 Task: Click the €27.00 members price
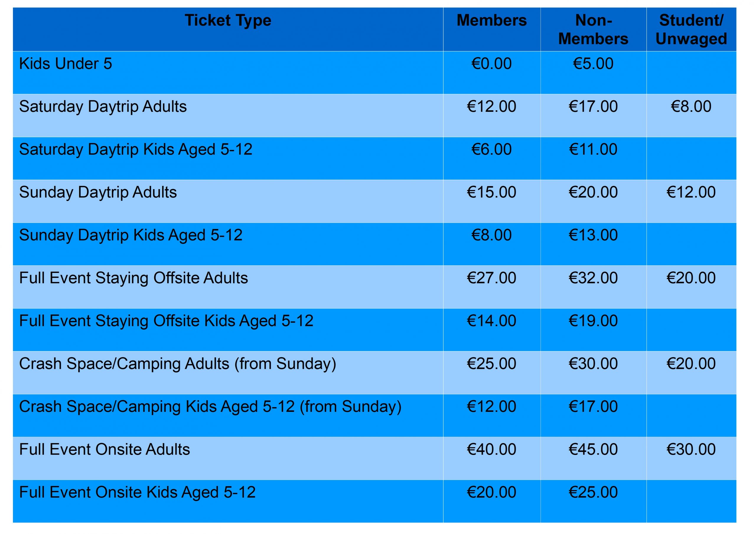point(492,278)
